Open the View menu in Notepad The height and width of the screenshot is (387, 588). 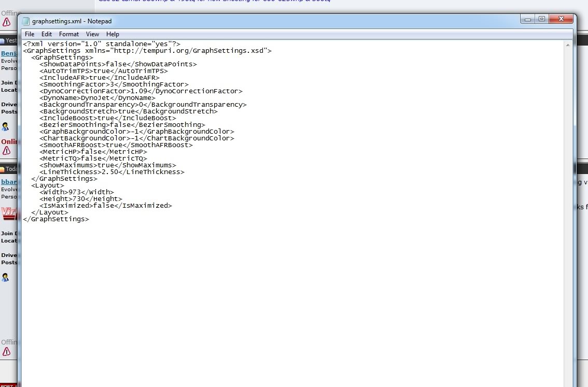tap(92, 34)
